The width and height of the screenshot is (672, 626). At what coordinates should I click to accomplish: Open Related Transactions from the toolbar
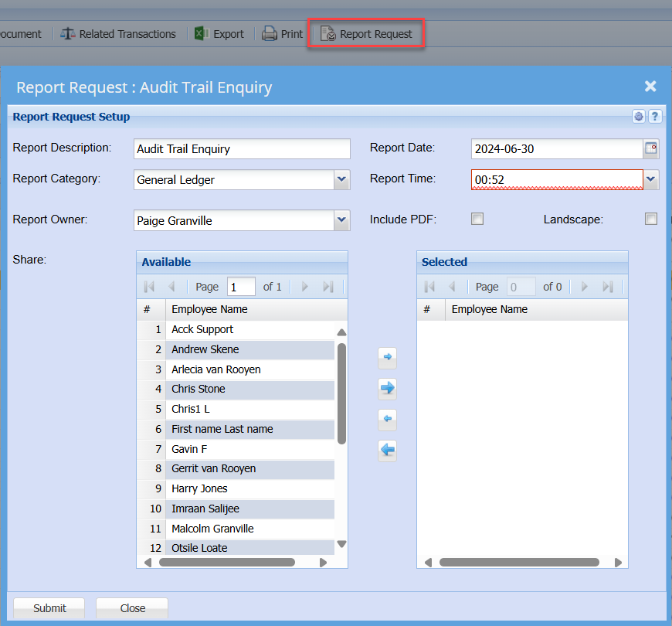tap(118, 34)
